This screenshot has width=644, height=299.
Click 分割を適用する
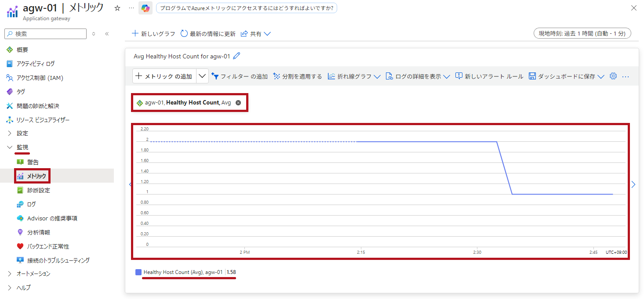(298, 76)
